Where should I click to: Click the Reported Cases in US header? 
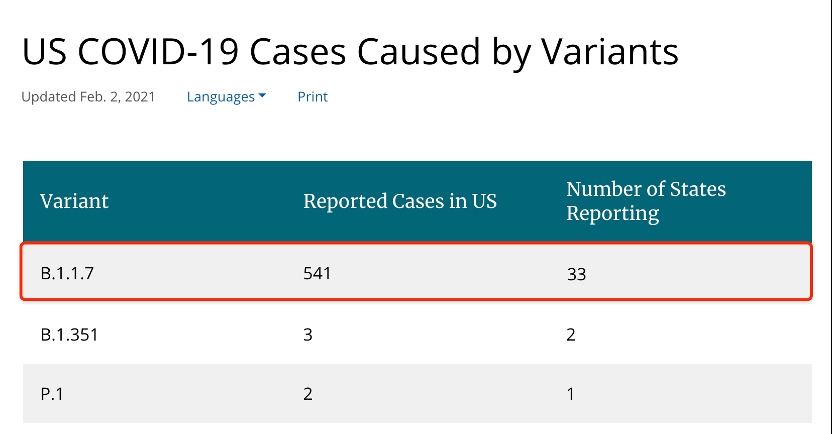pos(400,201)
